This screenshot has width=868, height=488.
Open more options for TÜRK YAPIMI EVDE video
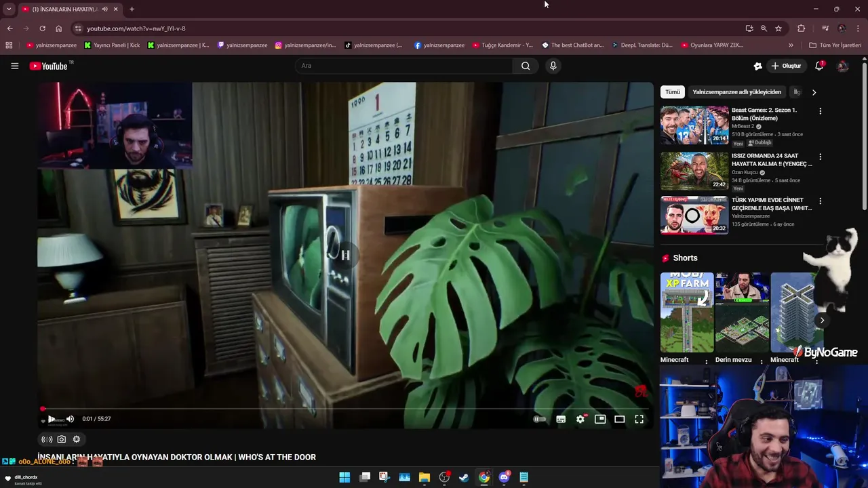coord(820,201)
